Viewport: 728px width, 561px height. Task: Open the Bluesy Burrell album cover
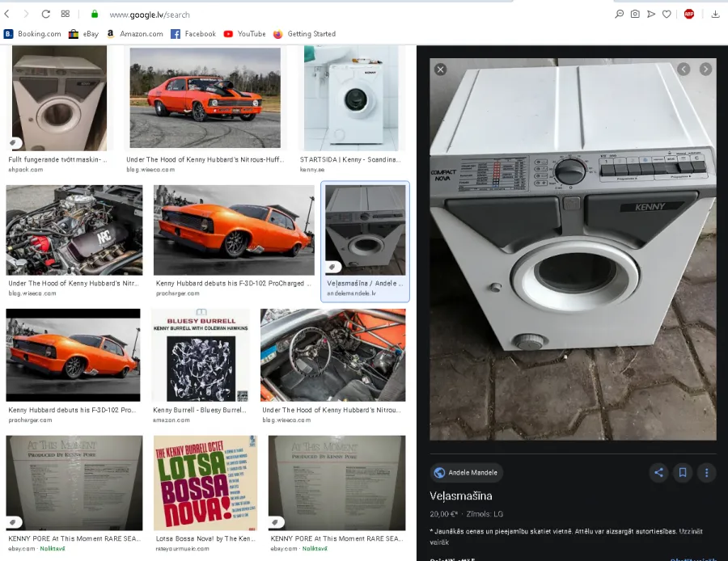pos(201,355)
